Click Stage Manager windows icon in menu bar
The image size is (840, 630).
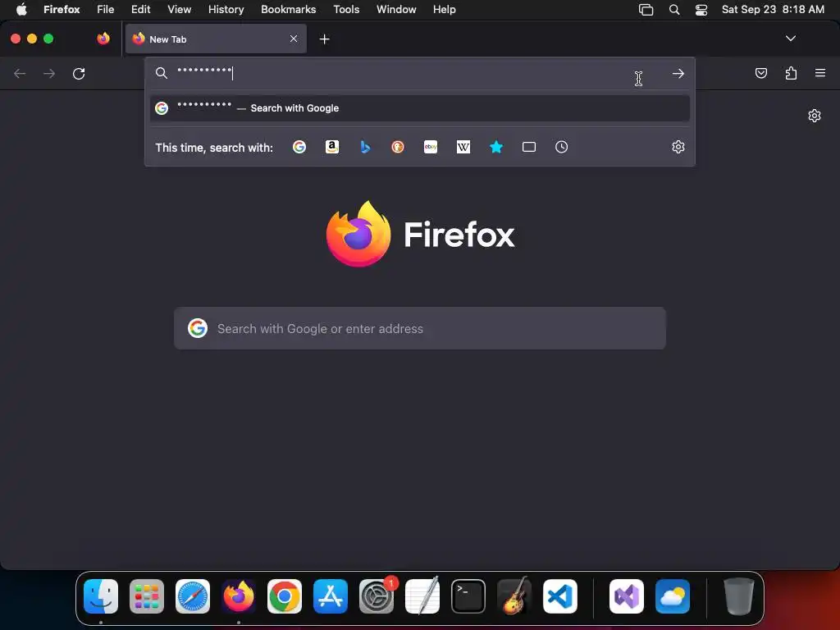pos(646,10)
